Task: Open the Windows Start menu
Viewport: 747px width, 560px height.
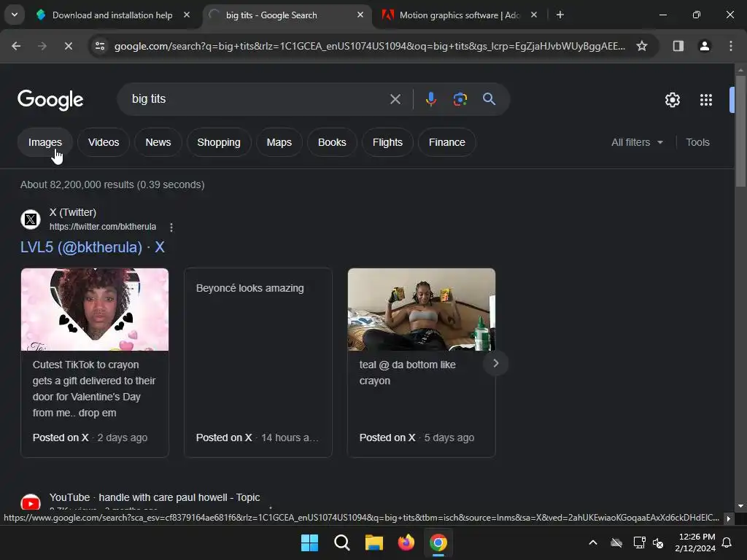Action: 309,542
